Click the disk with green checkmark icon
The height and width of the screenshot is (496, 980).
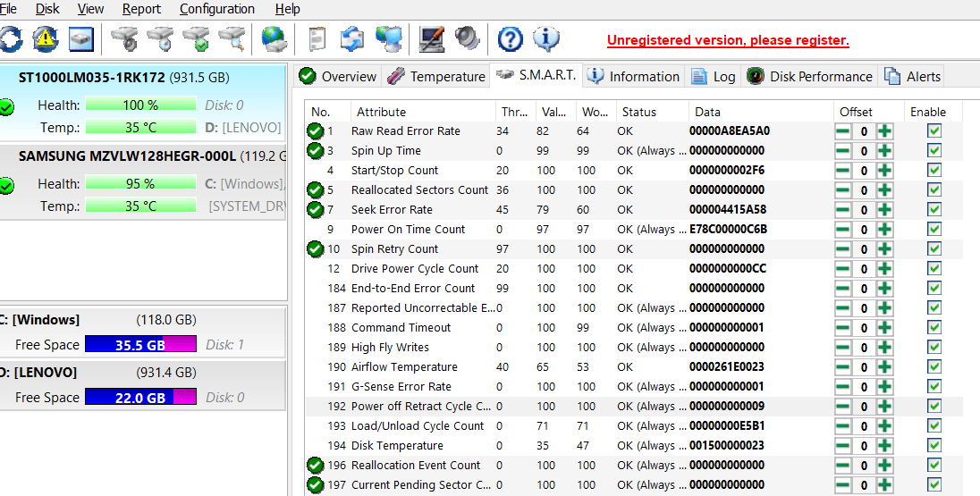point(196,39)
